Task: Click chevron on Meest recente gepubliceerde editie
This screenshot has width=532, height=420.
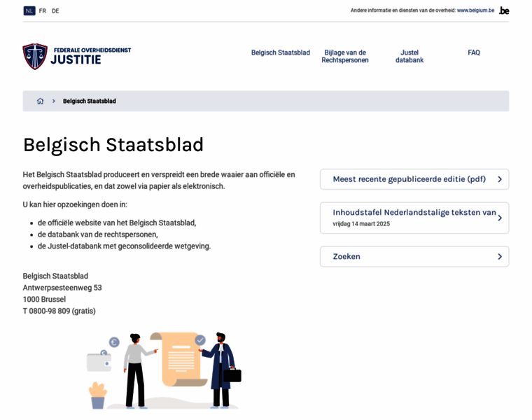Action: (500, 179)
